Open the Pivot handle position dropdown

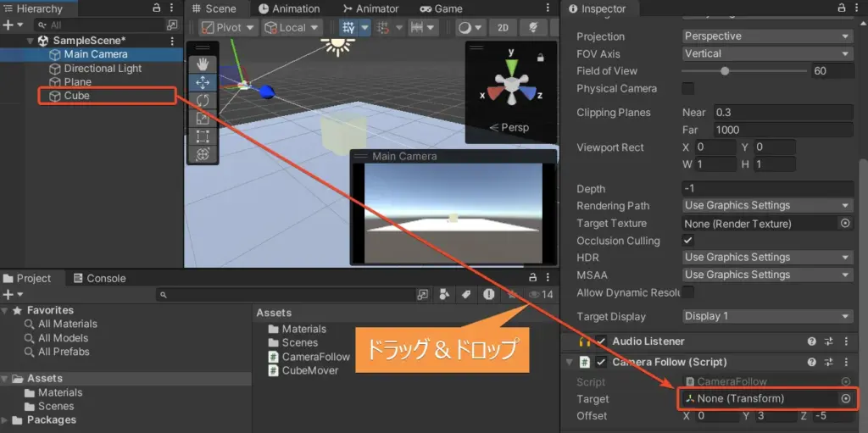click(x=229, y=27)
